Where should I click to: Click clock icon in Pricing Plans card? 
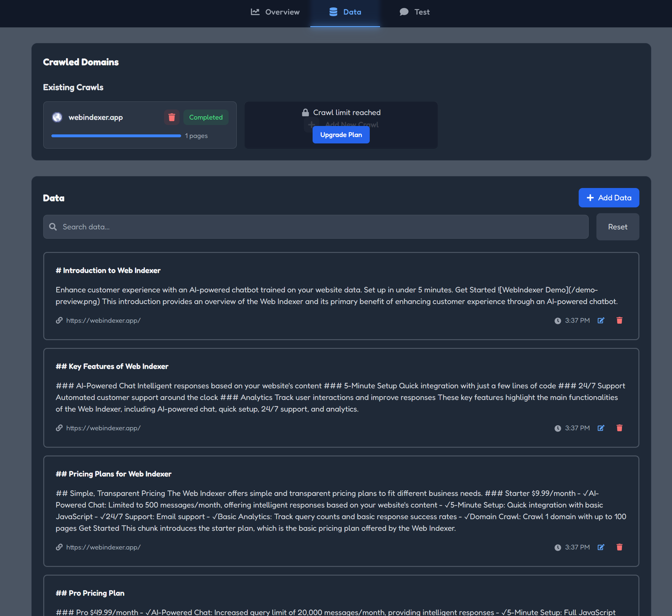point(558,548)
